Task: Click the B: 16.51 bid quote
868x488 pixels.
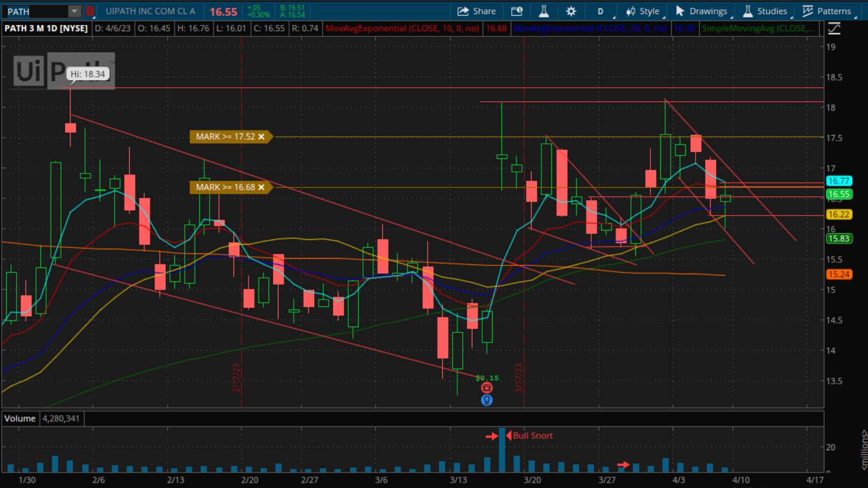Action: (x=292, y=7)
